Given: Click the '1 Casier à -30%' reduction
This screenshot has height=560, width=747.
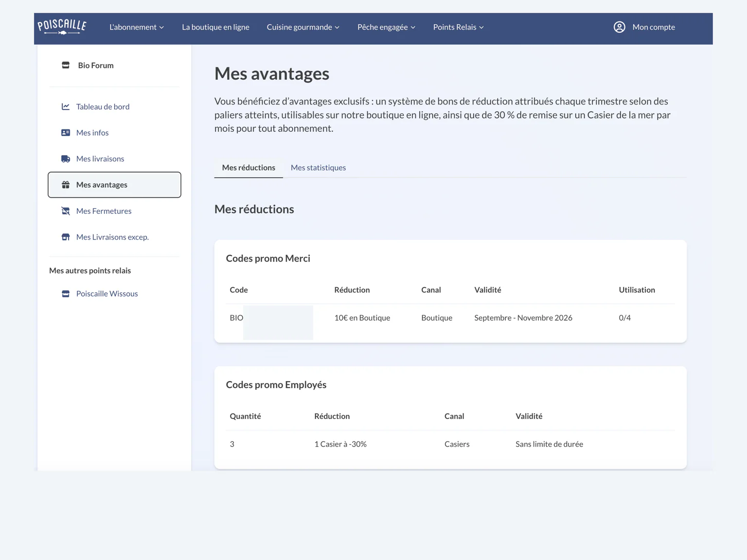Looking at the screenshot, I should pos(340,444).
